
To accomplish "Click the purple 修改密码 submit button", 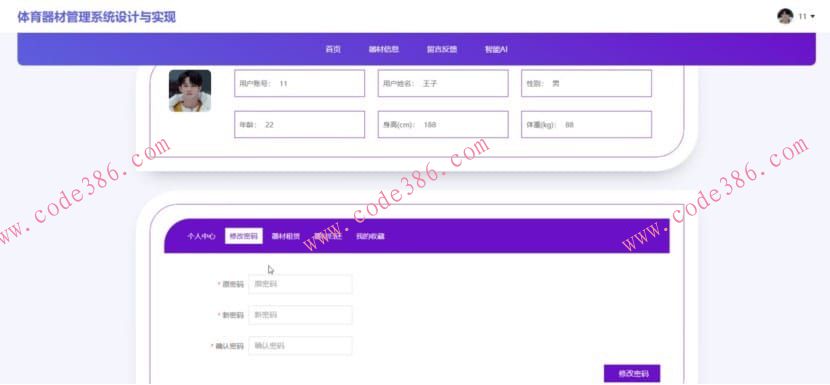I will [632, 373].
